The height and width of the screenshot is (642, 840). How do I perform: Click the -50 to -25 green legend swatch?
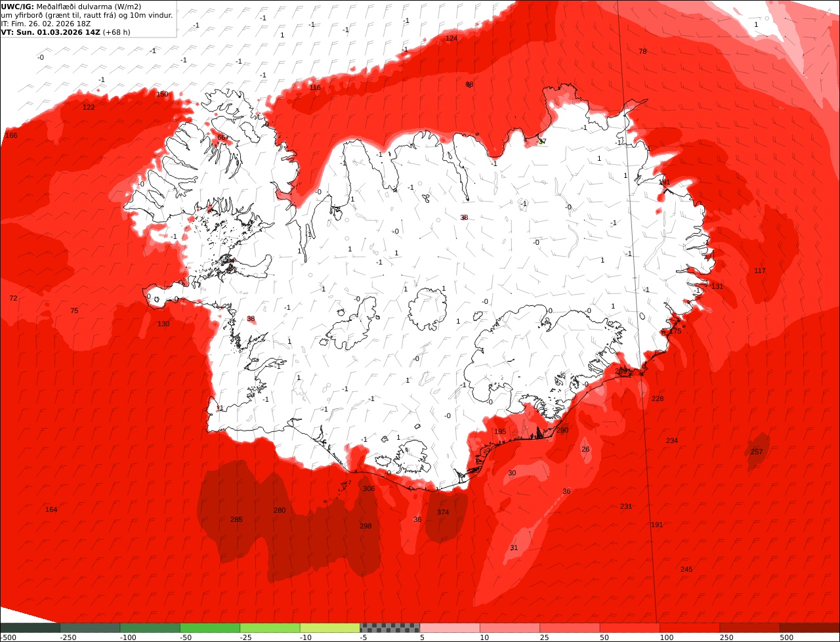tap(210, 628)
